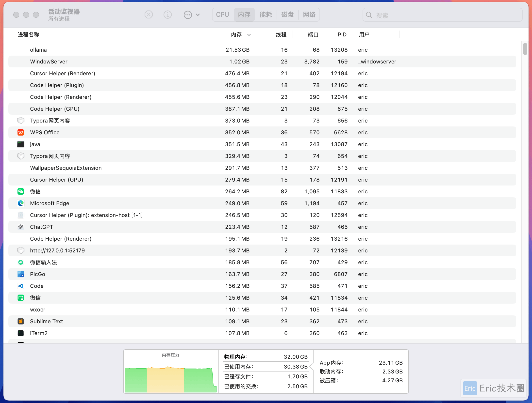Sort by 用户 column header
Image resolution: width=532 pixels, height=403 pixels.
[x=364, y=35]
